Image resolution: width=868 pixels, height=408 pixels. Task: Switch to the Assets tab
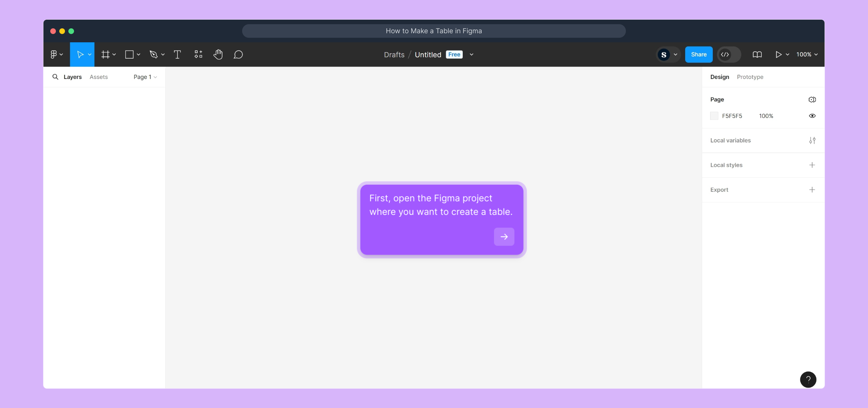99,77
